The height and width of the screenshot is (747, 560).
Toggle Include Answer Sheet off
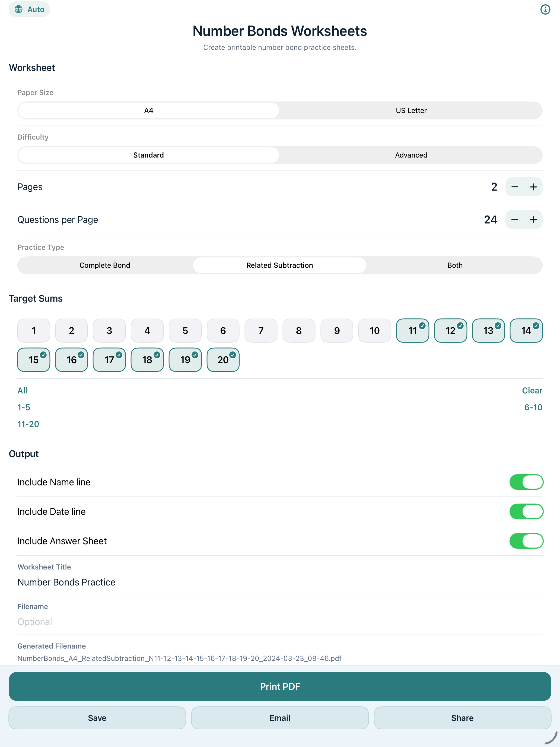[x=526, y=541]
